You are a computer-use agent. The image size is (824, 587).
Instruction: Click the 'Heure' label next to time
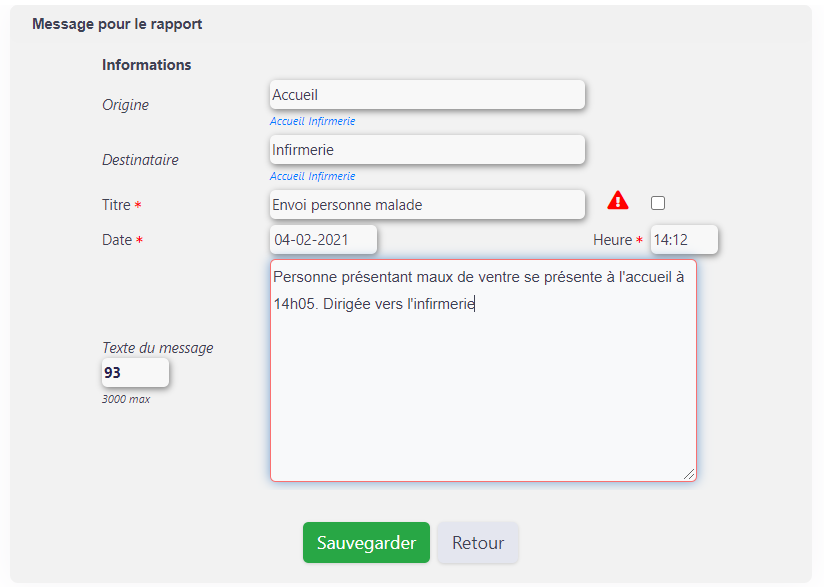pos(612,240)
